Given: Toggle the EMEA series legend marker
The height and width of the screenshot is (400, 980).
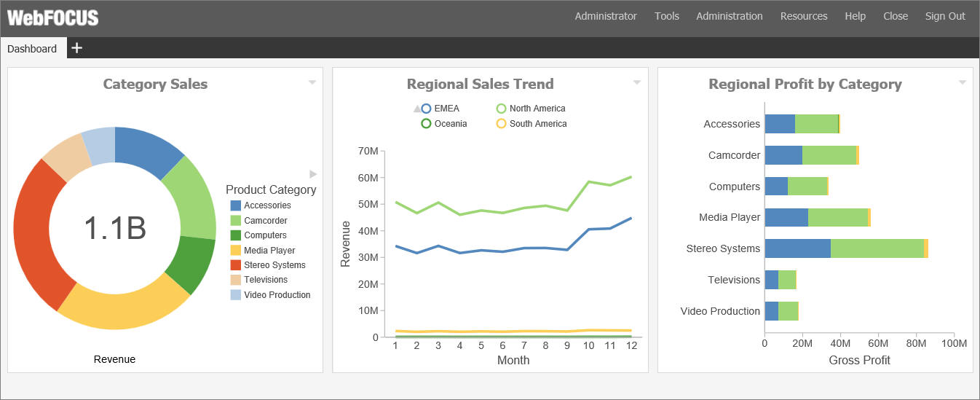Looking at the screenshot, I should pos(427,109).
